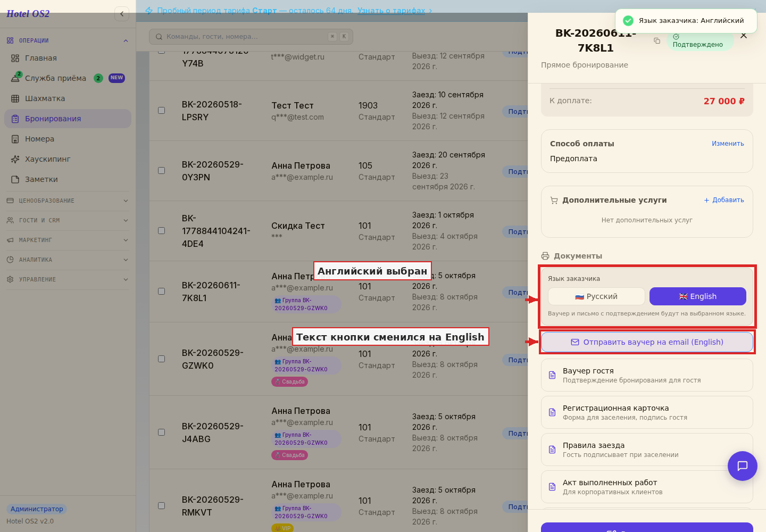The width and height of the screenshot is (766, 532).
Task: Click Изменить link for payment method
Action: [728, 144]
